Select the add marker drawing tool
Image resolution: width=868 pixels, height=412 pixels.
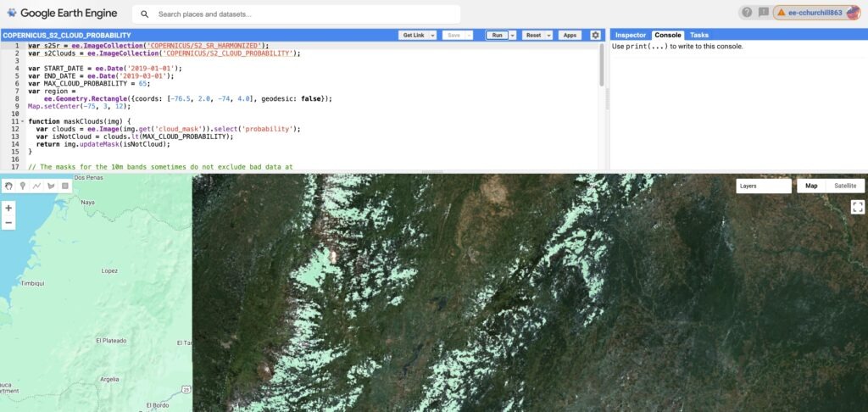click(x=22, y=186)
